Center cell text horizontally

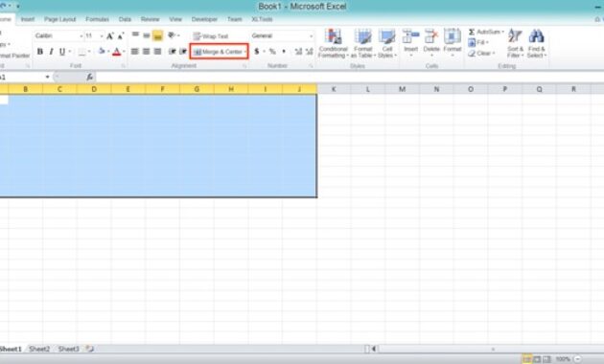[146, 51]
